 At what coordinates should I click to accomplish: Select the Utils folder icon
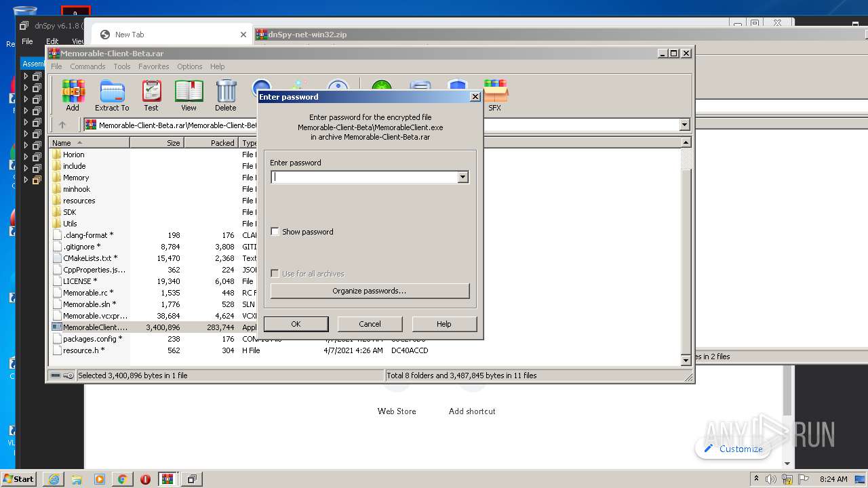pos(57,224)
